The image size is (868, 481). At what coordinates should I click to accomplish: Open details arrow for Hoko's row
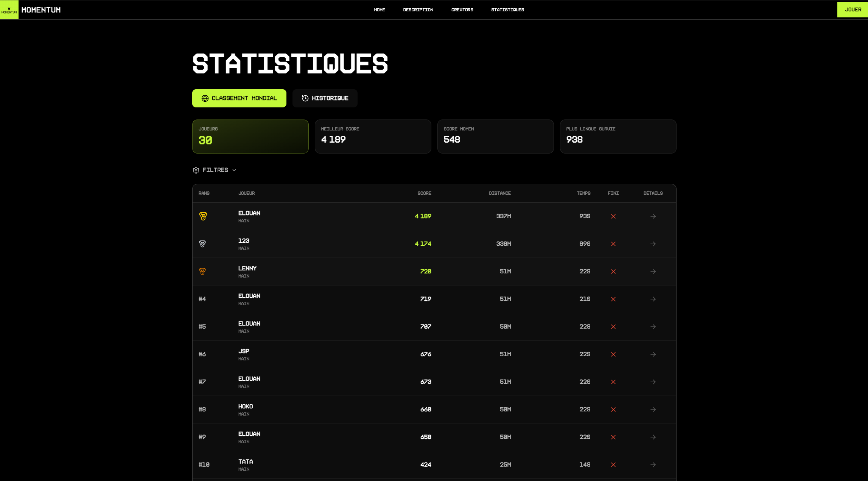tap(653, 410)
